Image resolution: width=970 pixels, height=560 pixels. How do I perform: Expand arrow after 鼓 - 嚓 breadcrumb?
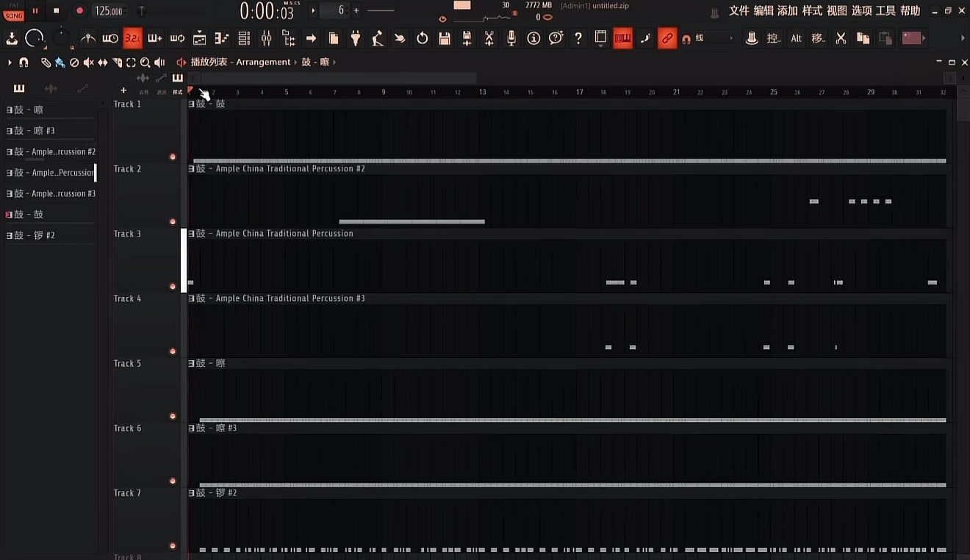[334, 62]
